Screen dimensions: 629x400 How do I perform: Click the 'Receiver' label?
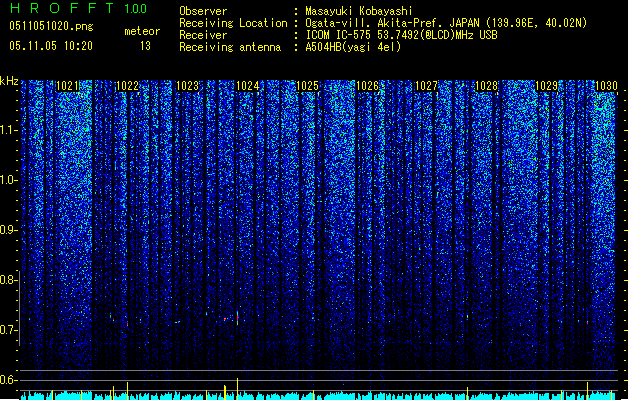tap(203, 35)
